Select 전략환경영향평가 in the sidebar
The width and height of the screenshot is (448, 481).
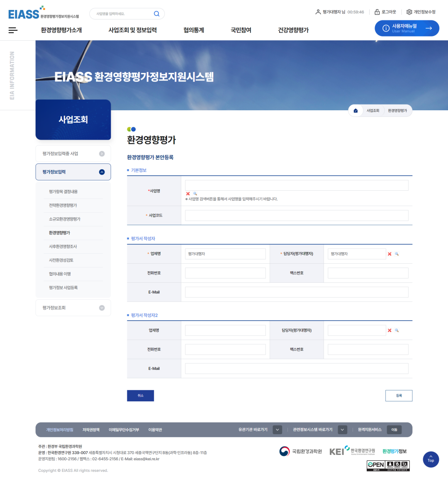[x=63, y=206]
